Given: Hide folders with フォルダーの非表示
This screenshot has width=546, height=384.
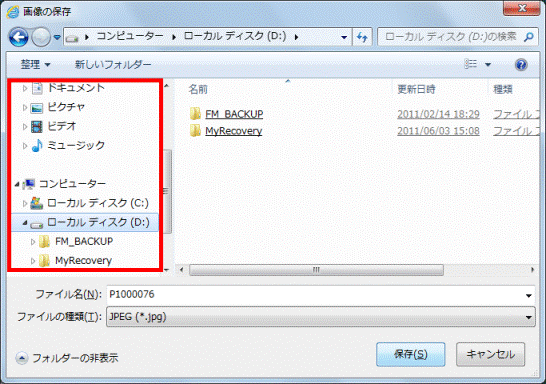Looking at the screenshot, I should point(67,358).
